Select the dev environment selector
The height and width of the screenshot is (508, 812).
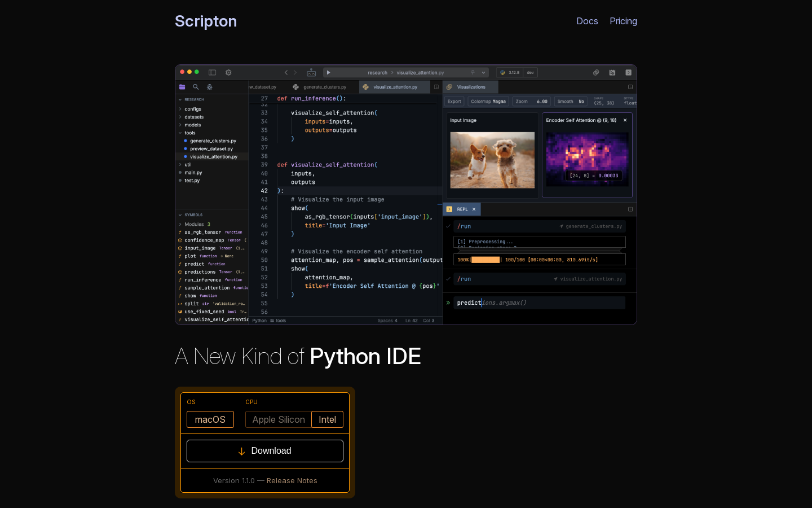coord(530,72)
